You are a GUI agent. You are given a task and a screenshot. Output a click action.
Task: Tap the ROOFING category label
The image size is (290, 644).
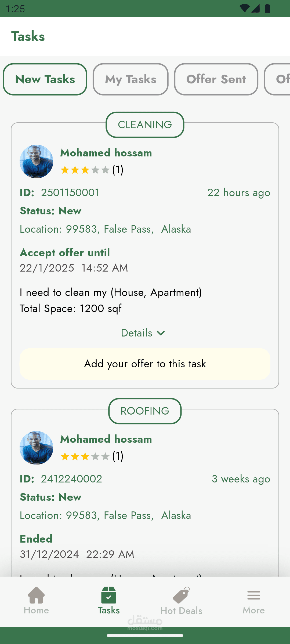tap(145, 411)
